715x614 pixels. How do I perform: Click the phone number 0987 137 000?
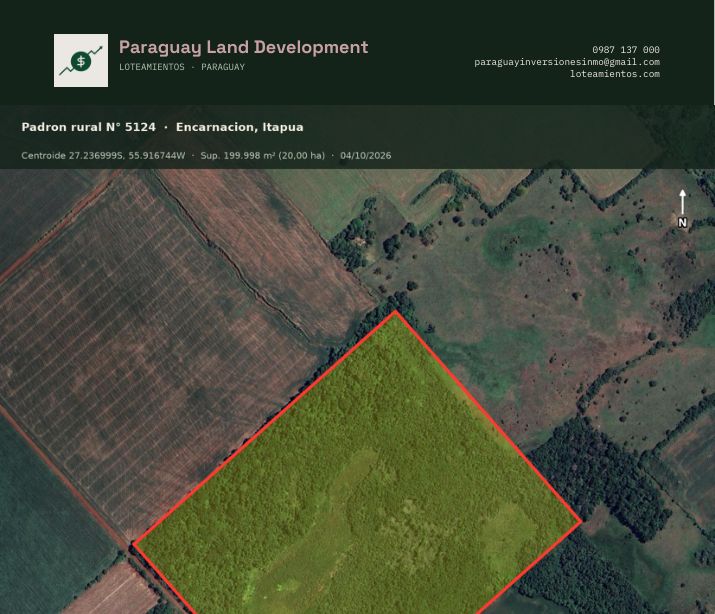point(626,50)
